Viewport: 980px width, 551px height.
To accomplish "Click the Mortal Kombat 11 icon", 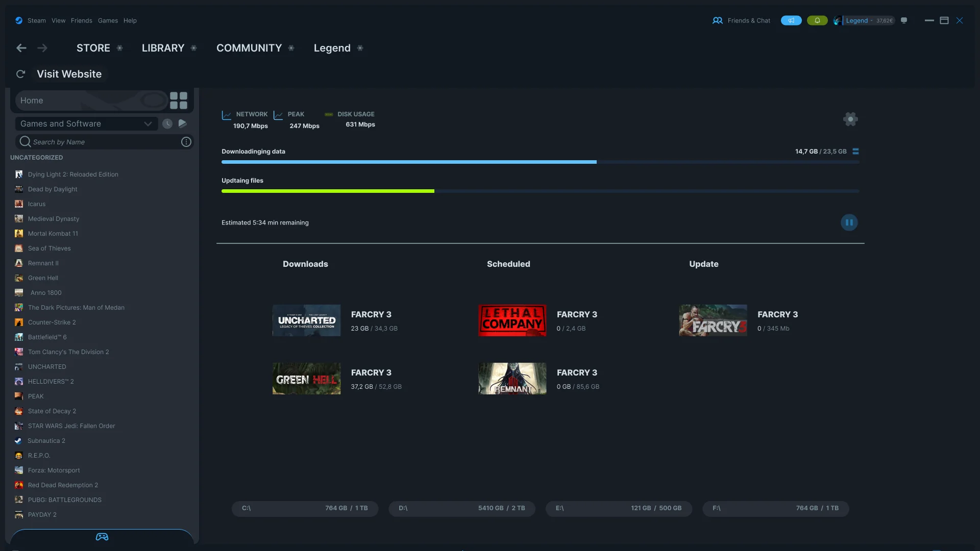I will (19, 234).
